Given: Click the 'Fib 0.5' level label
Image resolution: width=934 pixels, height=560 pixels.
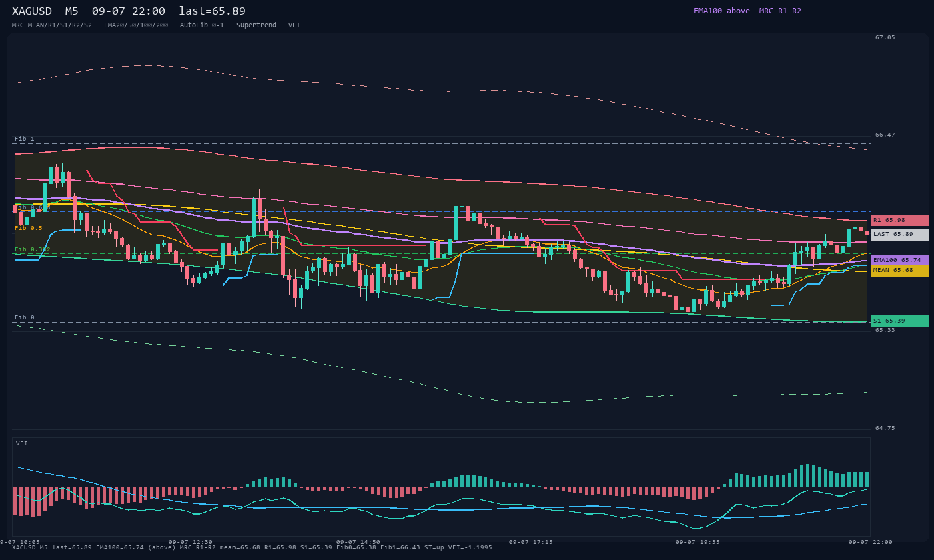Looking at the screenshot, I should pos(29,228).
